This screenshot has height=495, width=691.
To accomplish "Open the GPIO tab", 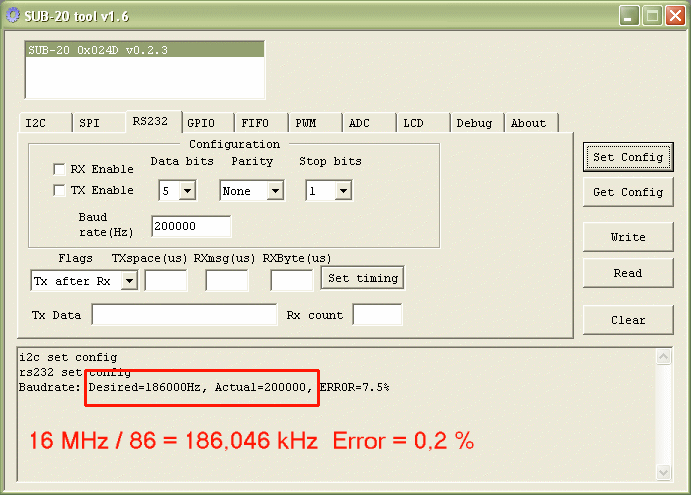I will click(x=207, y=123).
